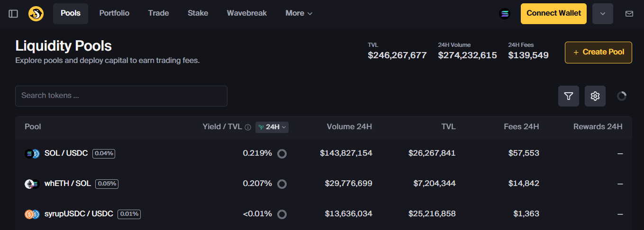Open the pool filter funnel icon

tap(569, 96)
